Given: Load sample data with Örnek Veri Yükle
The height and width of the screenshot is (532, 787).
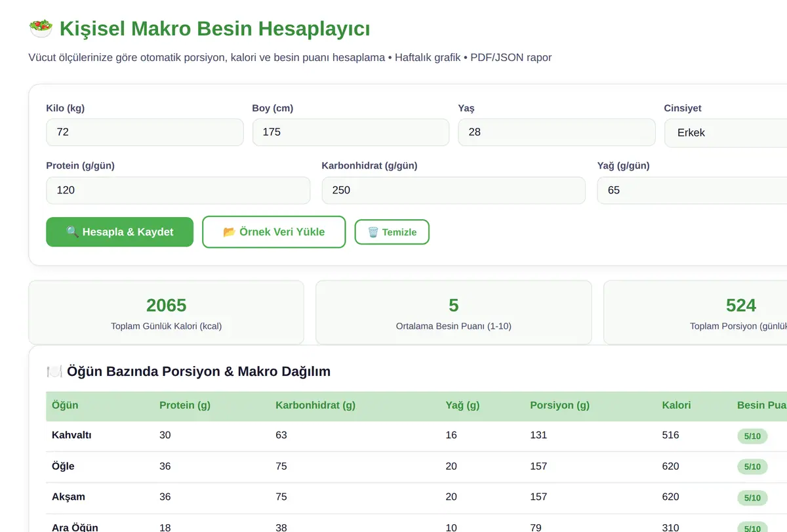Looking at the screenshot, I should tap(273, 232).
